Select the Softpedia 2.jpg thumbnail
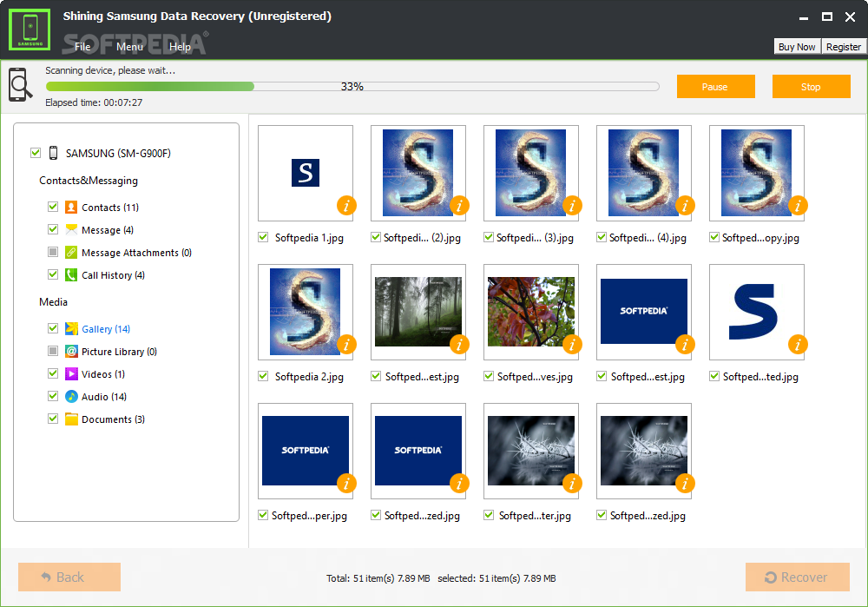Viewport: 868px width, 607px height. click(x=306, y=312)
